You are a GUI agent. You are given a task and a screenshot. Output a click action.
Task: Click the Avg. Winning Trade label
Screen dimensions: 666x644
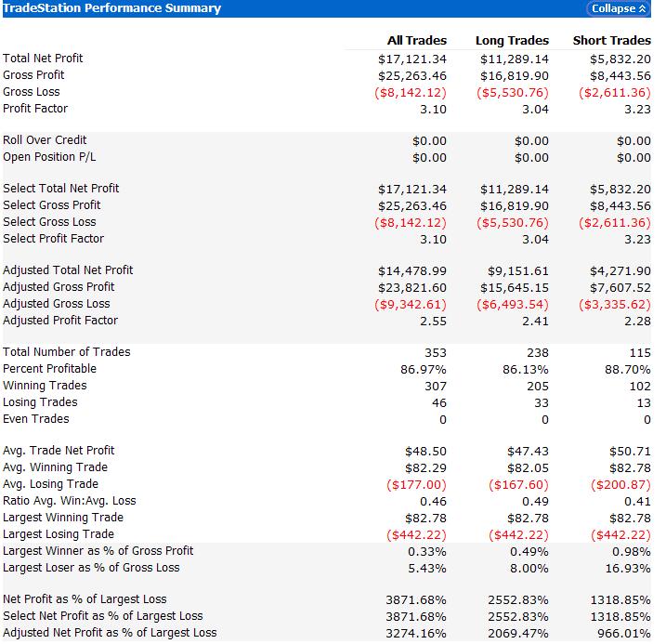tap(55, 467)
